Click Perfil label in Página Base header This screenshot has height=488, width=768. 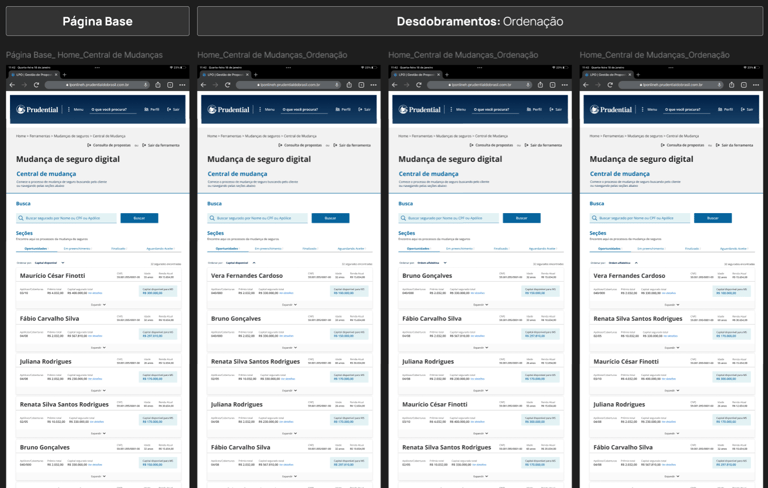tap(154, 110)
